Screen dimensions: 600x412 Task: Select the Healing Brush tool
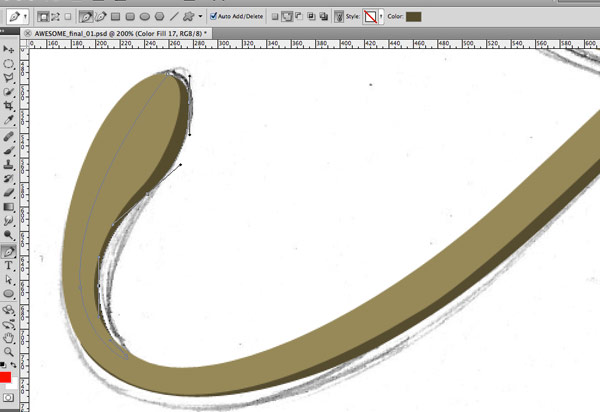click(8, 137)
